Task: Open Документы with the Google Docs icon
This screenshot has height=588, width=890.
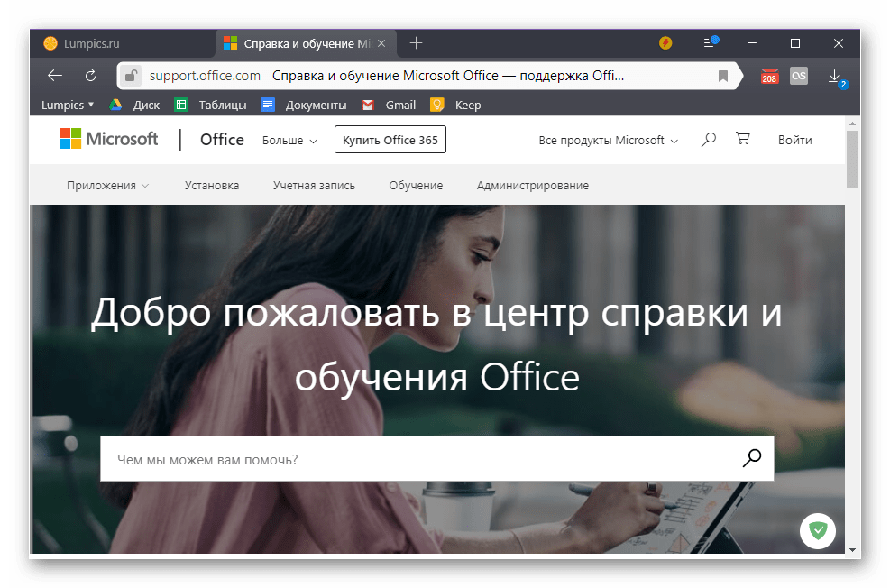Action: pyautogui.click(x=268, y=105)
